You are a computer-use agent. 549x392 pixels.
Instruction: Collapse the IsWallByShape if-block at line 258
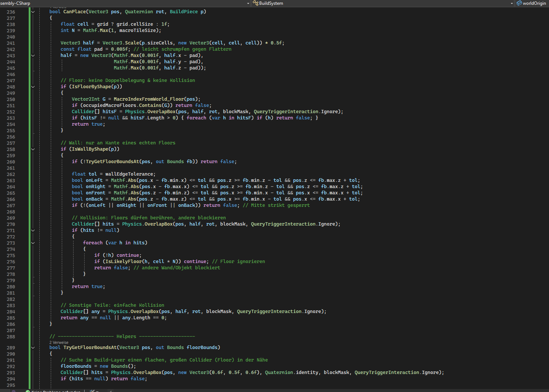[33, 149]
